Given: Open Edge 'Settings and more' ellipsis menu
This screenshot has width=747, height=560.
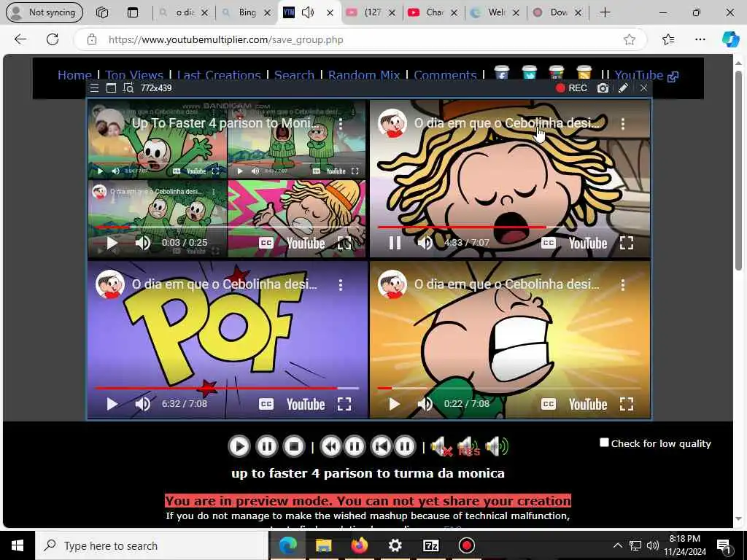Looking at the screenshot, I should click(700, 39).
